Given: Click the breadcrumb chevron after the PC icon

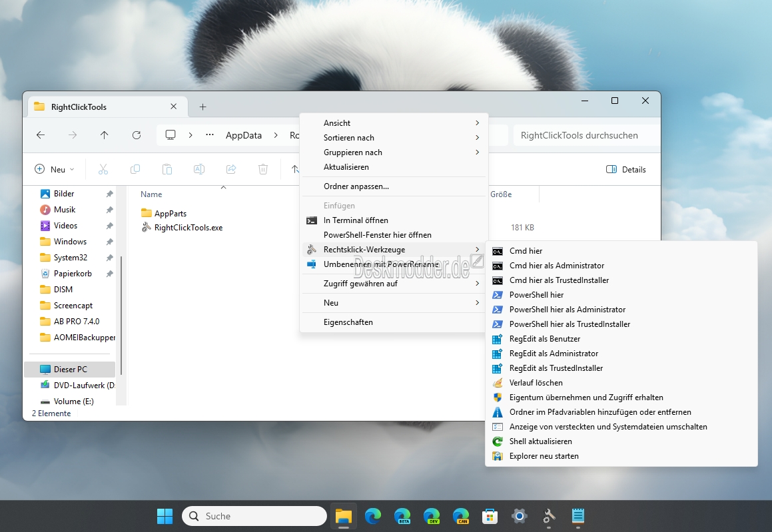Looking at the screenshot, I should point(191,135).
